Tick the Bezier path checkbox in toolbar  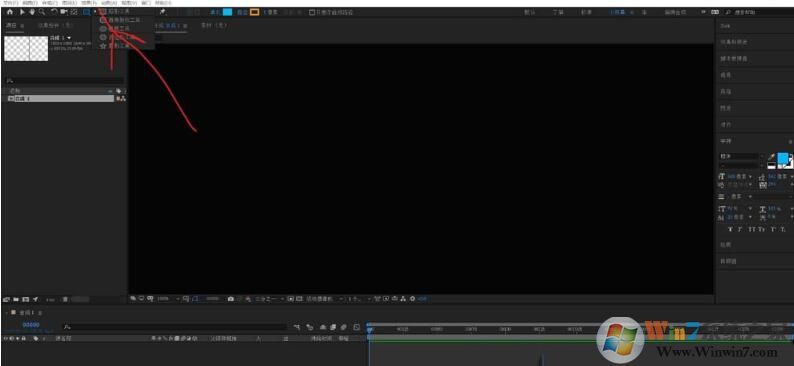pyautogui.click(x=312, y=12)
